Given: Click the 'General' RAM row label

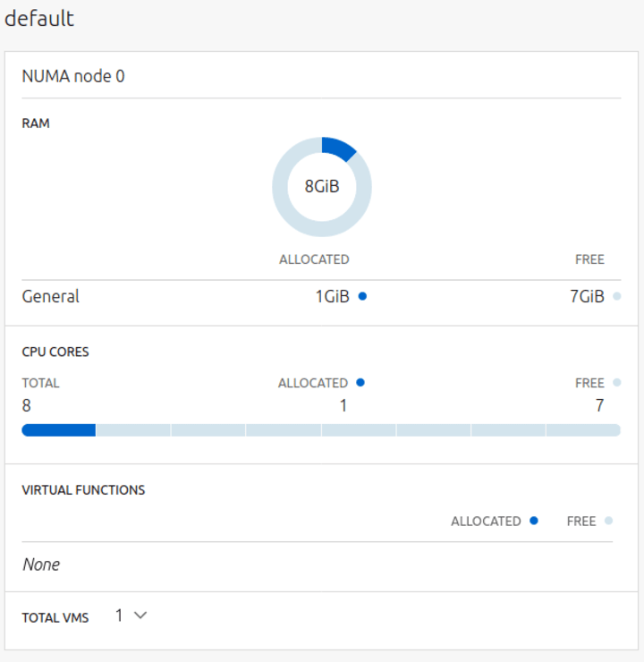Looking at the screenshot, I should (x=51, y=296).
